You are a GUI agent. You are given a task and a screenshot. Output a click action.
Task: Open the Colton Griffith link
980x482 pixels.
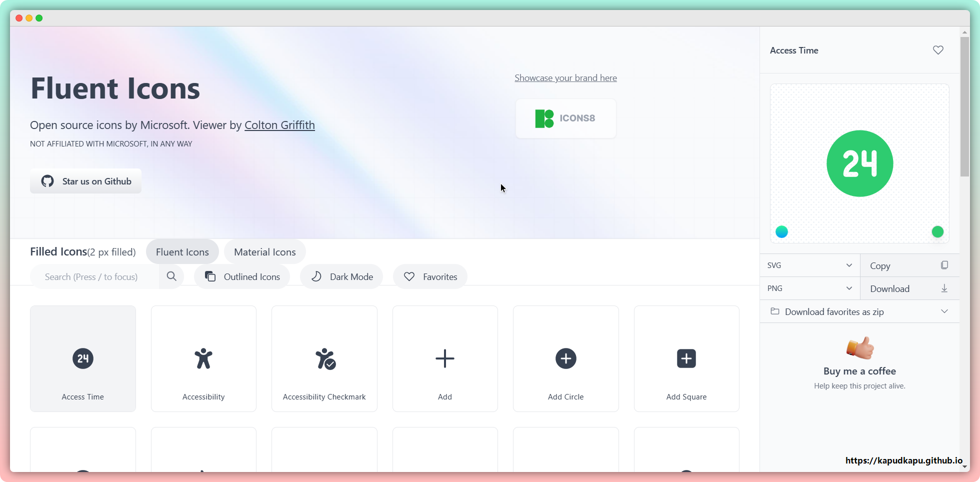click(x=279, y=125)
